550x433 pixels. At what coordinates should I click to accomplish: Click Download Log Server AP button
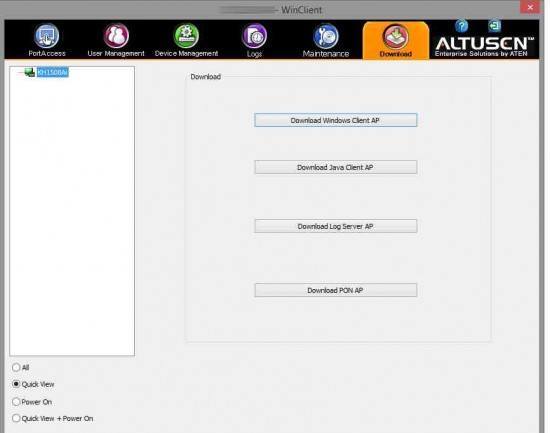pos(336,226)
